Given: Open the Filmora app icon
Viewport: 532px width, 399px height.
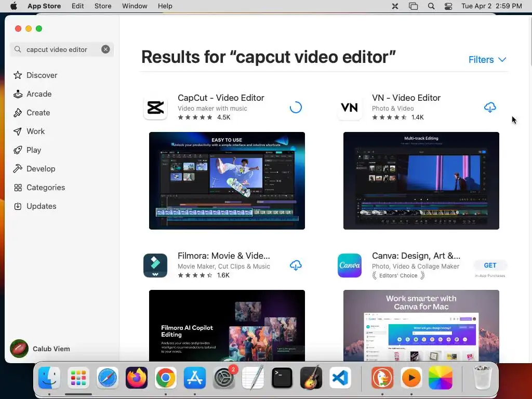Looking at the screenshot, I should click(x=155, y=265).
